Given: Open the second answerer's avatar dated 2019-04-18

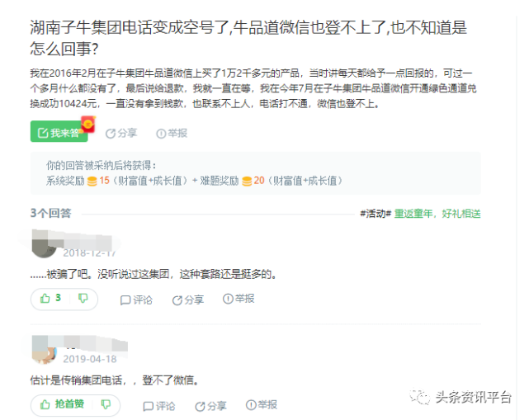Looking at the screenshot, I should (44, 352).
